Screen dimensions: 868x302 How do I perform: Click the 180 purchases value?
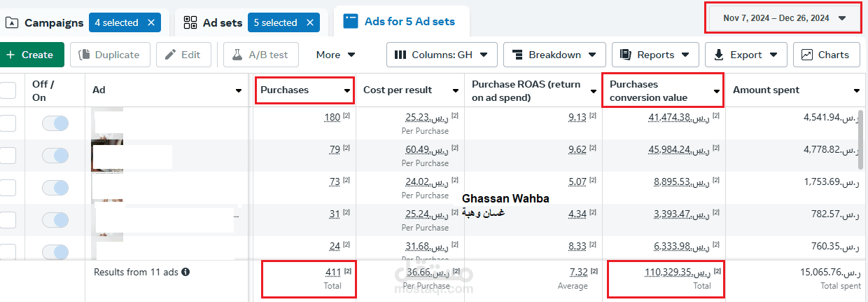pyautogui.click(x=332, y=117)
